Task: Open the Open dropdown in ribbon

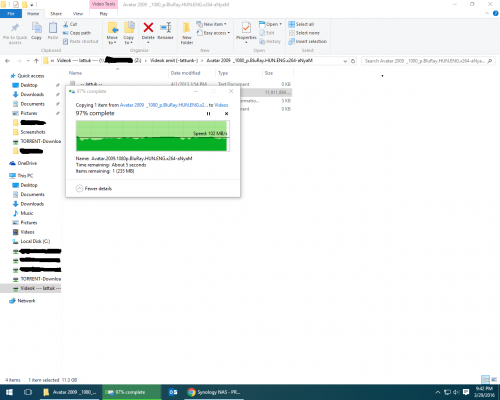Action: (x=270, y=24)
